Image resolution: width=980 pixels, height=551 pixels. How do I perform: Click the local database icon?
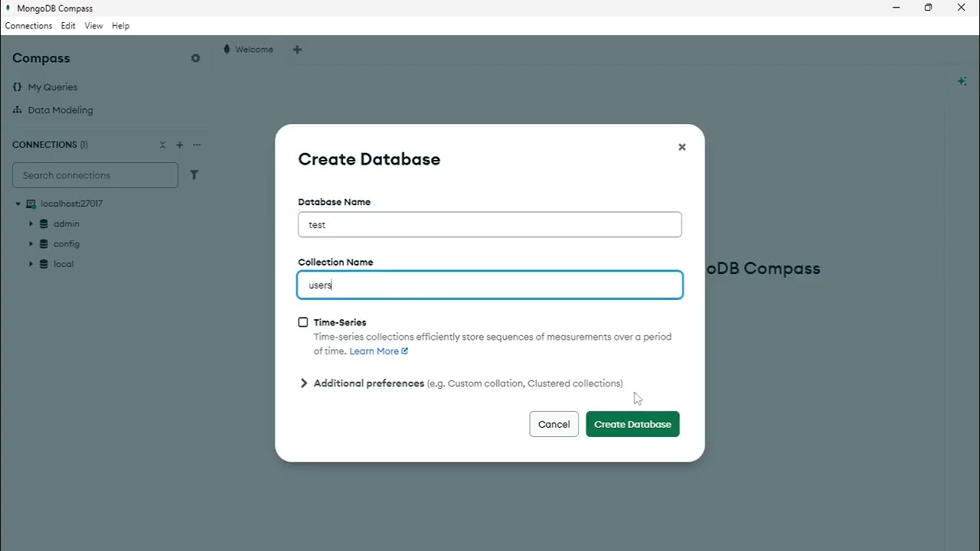(x=44, y=264)
